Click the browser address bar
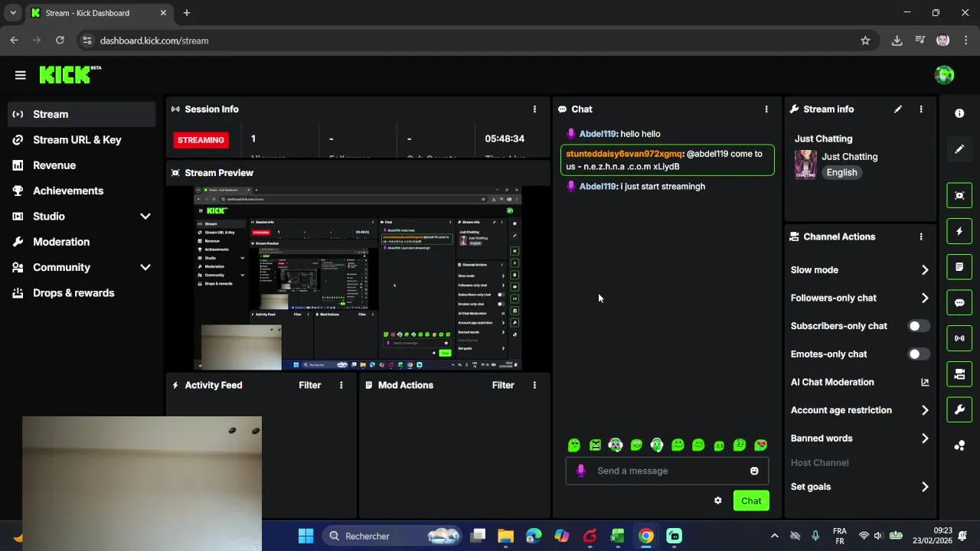The width and height of the screenshot is (980, 551). (476, 41)
